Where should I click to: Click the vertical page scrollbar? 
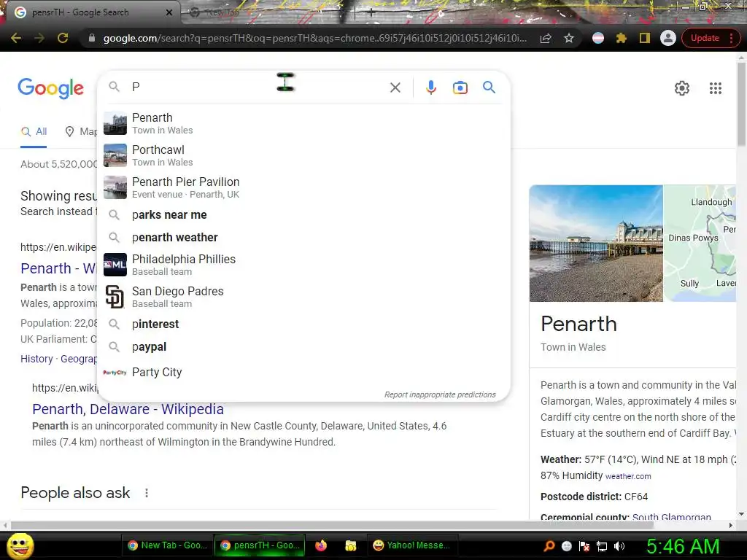click(x=741, y=105)
